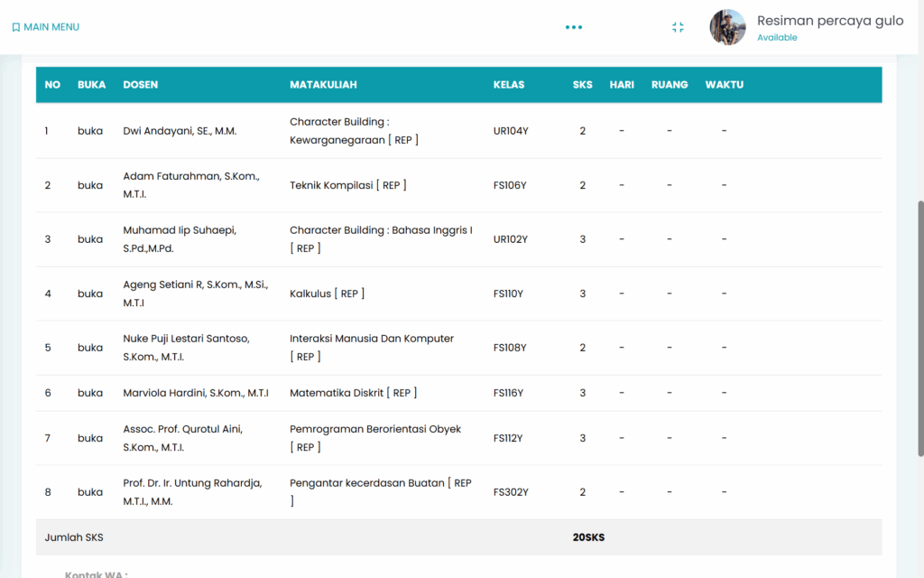Click class code FS116Y
Image resolution: width=924 pixels, height=578 pixels.
(508, 393)
